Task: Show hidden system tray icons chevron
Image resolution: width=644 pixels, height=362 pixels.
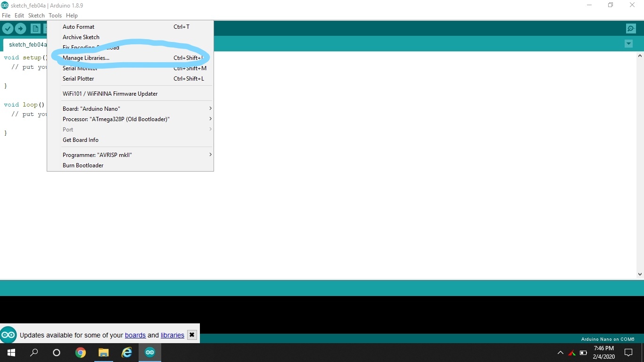Action: (561, 353)
